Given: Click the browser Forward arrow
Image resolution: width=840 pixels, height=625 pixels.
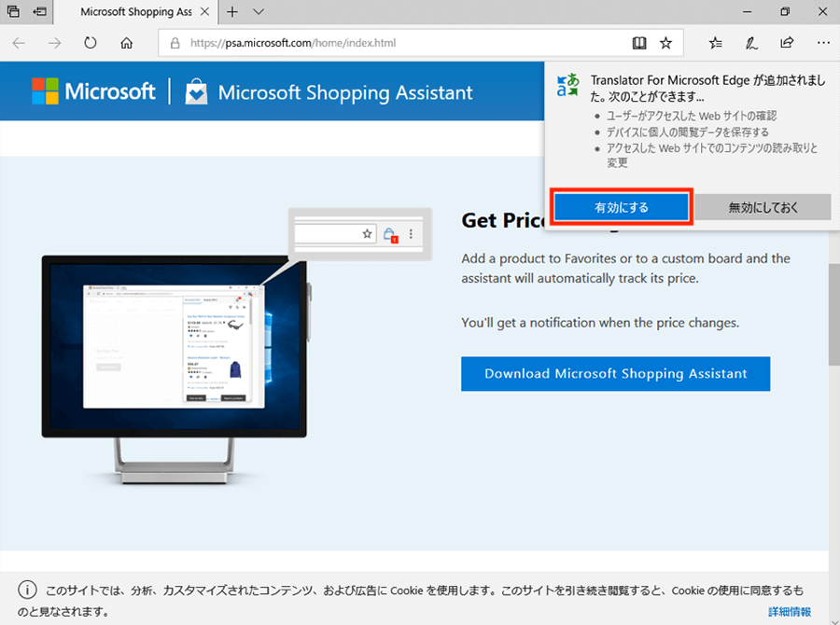Looking at the screenshot, I should pyautogui.click(x=54, y=43).
